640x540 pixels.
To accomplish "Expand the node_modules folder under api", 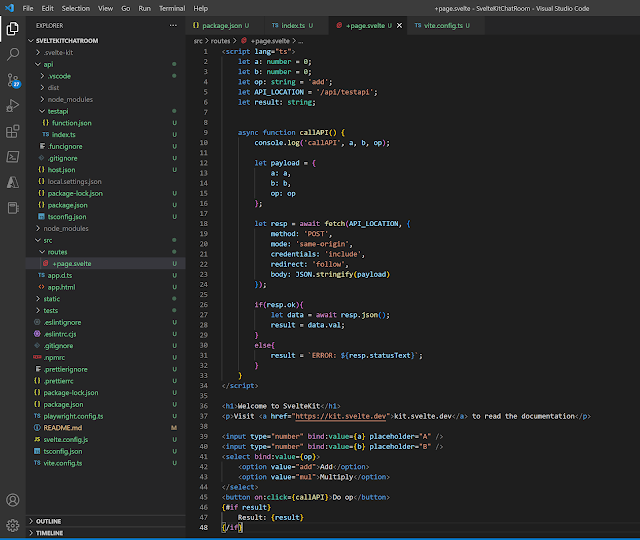I will [x=68, y=98].
